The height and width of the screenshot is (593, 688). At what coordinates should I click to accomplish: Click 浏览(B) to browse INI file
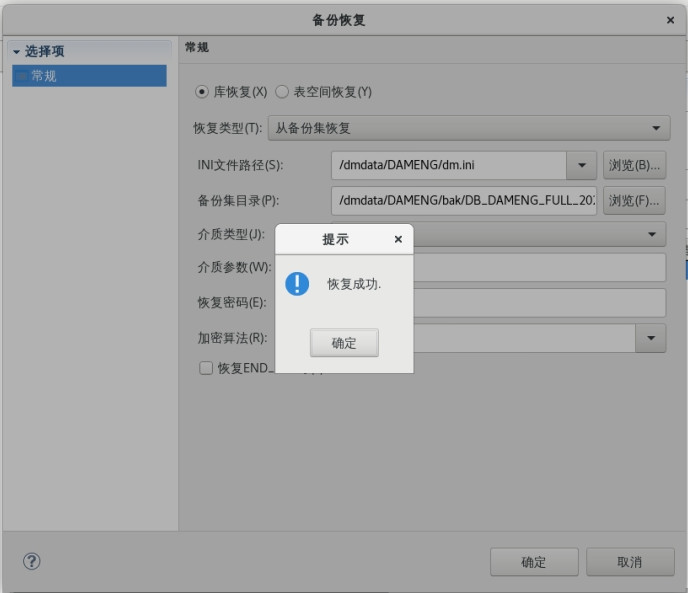[x=634, y=165]
